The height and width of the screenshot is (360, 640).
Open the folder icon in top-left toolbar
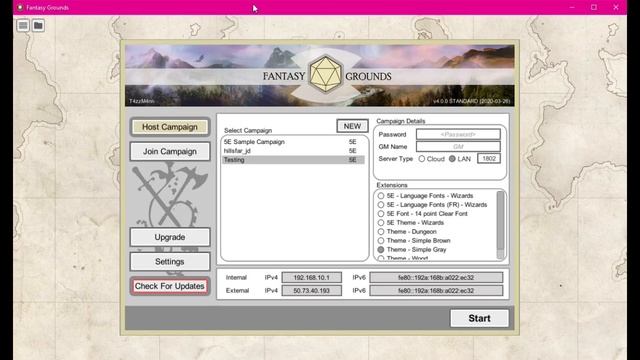pos(38,26)
